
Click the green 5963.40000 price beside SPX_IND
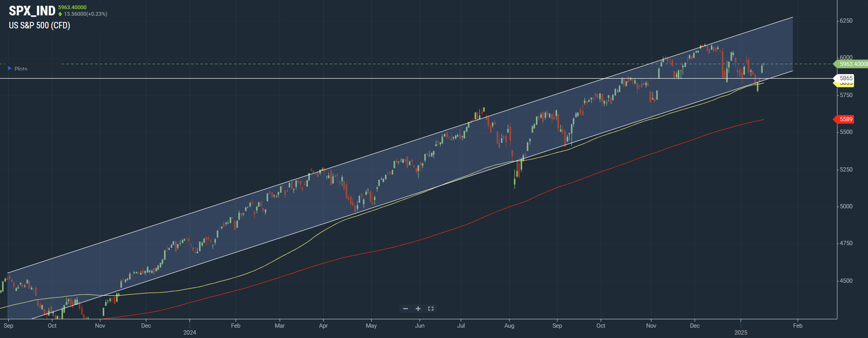pos(72,7)
